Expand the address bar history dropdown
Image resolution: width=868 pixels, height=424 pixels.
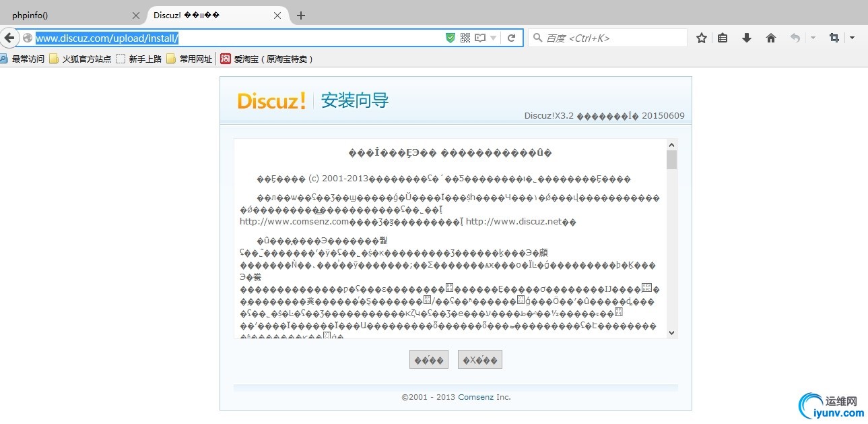(x=494, y=38)
